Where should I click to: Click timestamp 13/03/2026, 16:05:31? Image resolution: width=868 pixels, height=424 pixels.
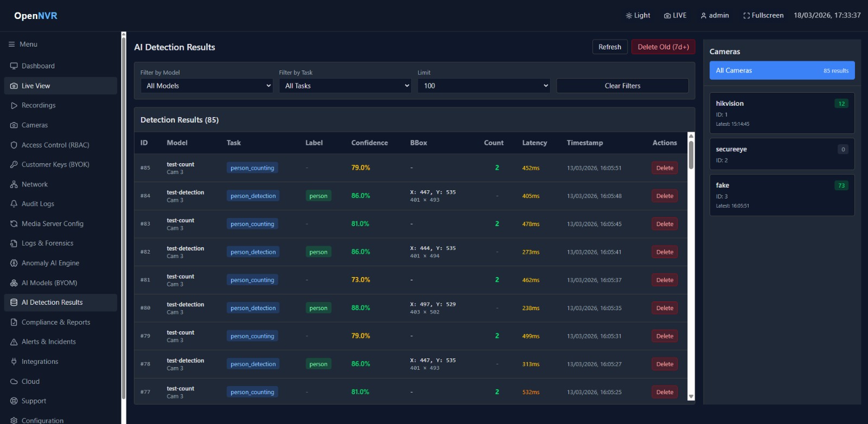pos(594,336)
